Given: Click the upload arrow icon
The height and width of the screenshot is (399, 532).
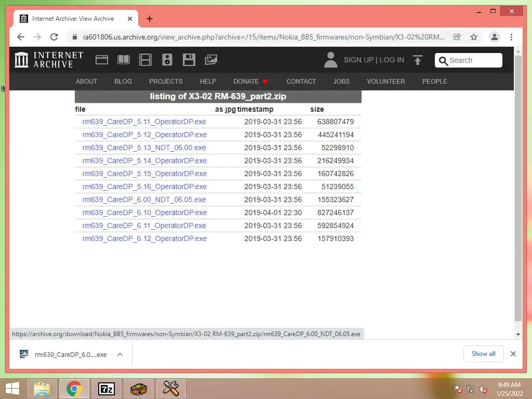Looking at the screenshot, I should coord(418,60).
